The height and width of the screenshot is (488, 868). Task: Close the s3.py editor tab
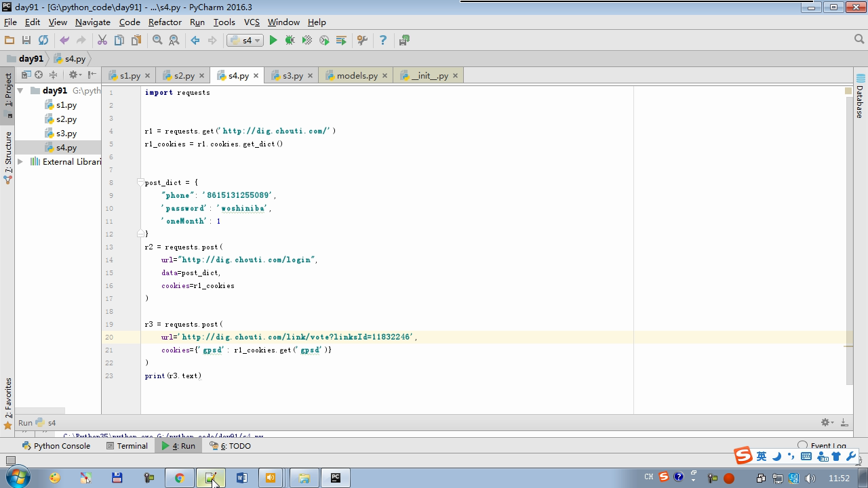pos(311,76)
